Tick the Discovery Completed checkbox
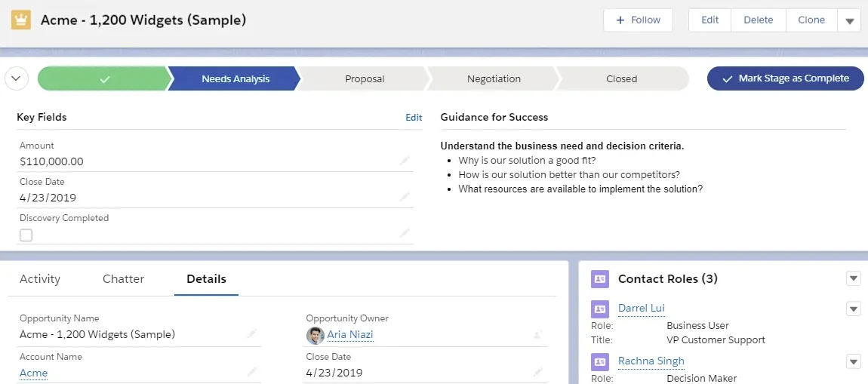The width and height of the screenshot is (868, 384). (26, 235)
